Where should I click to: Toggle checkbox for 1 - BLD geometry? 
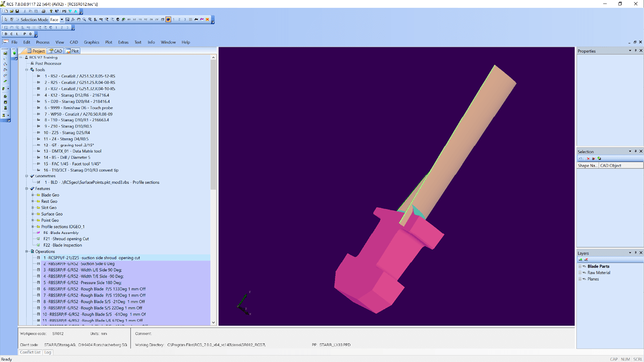(38, 182)
